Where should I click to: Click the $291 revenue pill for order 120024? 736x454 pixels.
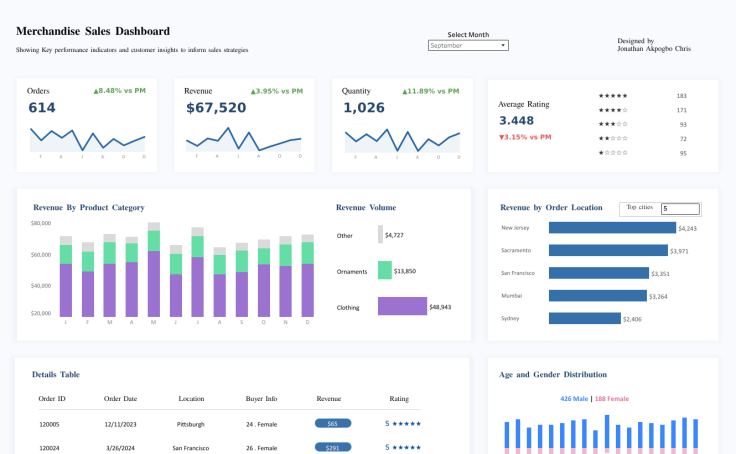tap(333, 447)
